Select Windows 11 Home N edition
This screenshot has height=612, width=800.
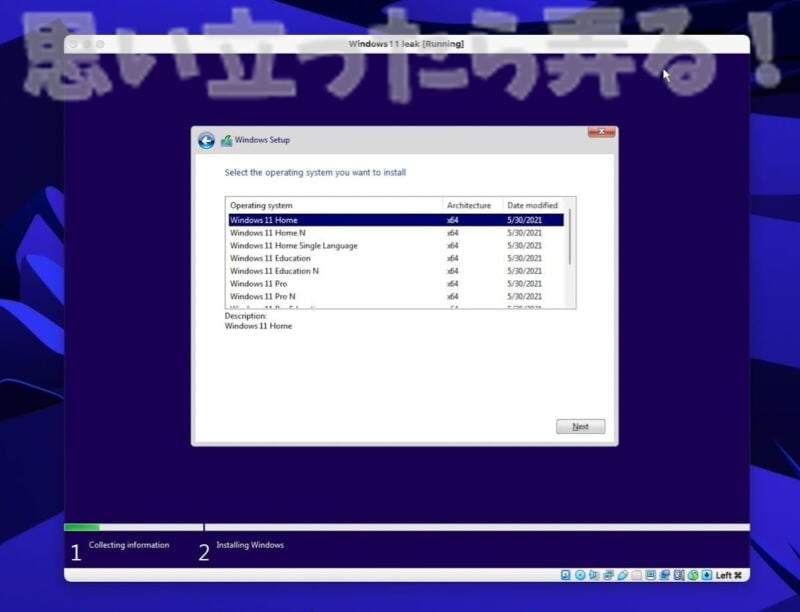(x=396, y=233)
